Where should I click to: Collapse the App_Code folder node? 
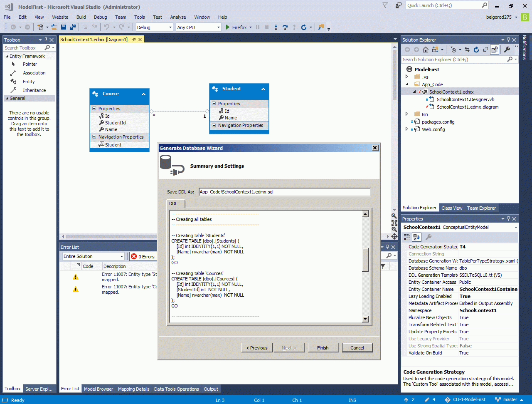[x=407, y=84]
